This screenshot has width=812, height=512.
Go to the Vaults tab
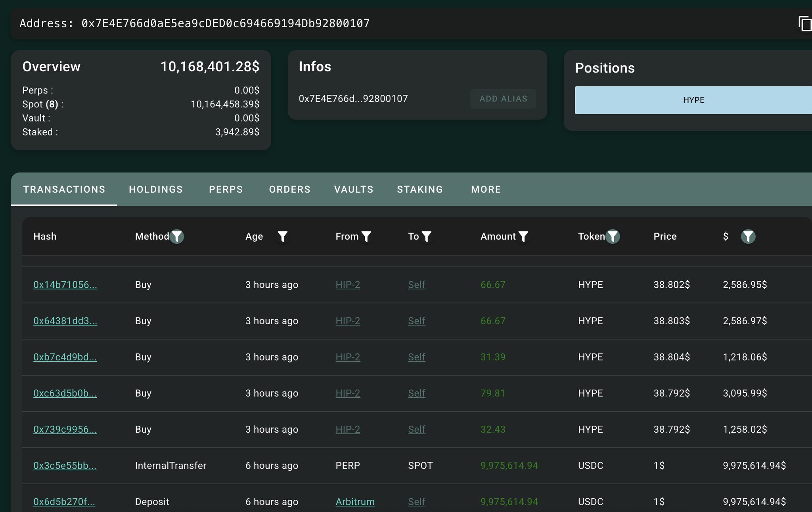[354, 189]
